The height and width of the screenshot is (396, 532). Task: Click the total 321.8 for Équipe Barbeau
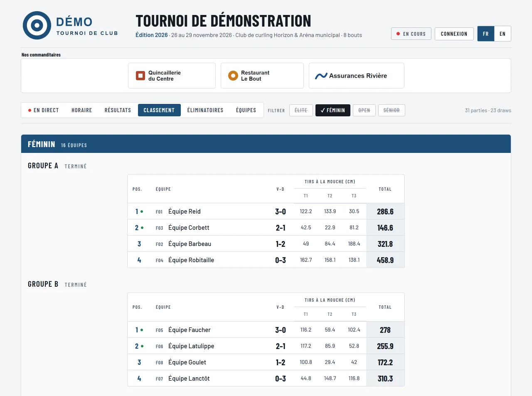[385, 244]
